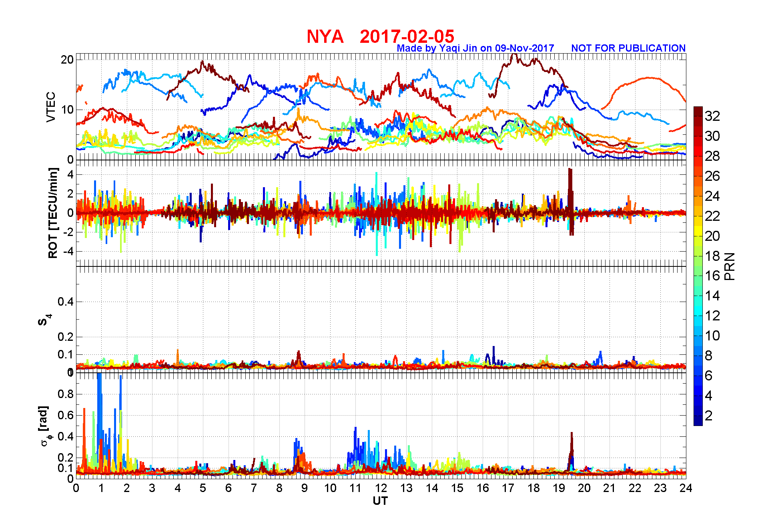The width and height of the screenshot is (762, 532).
Task: Click the PRN colorbar label
Action: pos(730,266)
